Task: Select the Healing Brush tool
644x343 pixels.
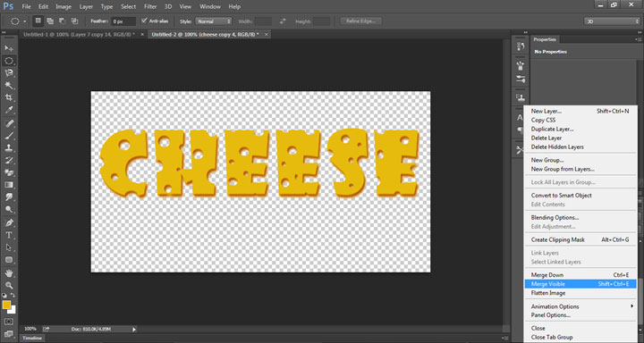Action: 9,123
